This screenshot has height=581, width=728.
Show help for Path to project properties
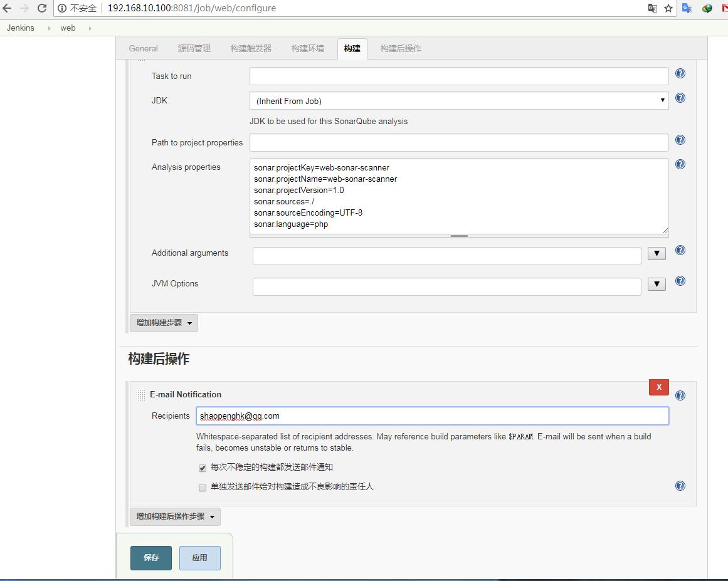(x=680, y=140)
